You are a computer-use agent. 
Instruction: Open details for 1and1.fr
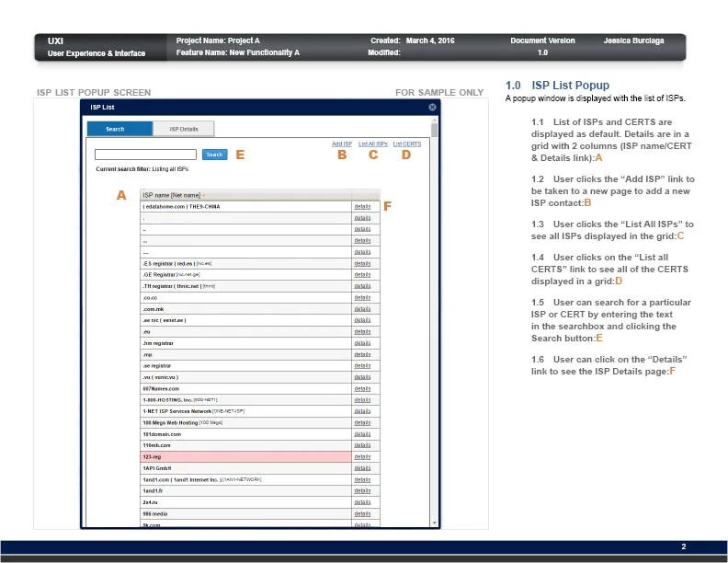[362, 491]
